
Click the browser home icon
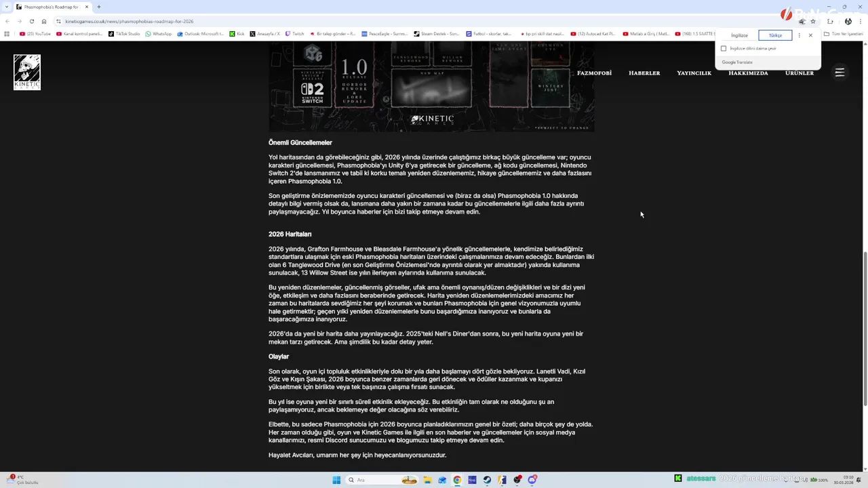44,21
